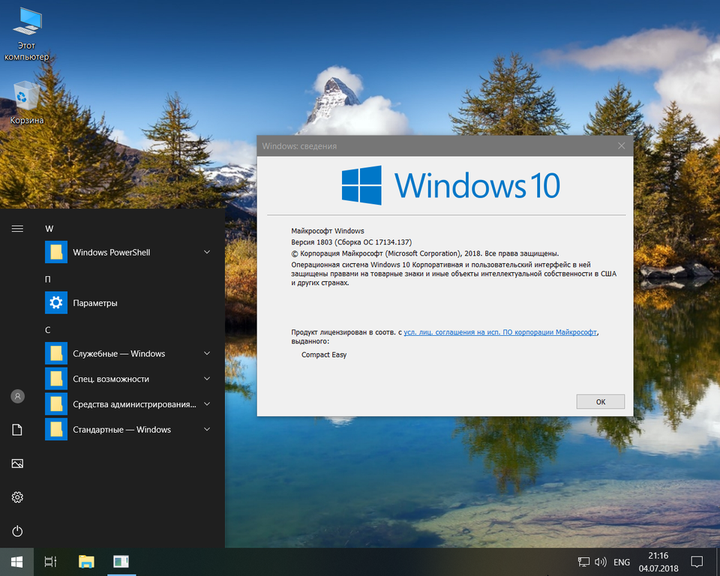The image size is (720, 576).
Task: Expand Спец. возможности group chevron
Action: 207,379
